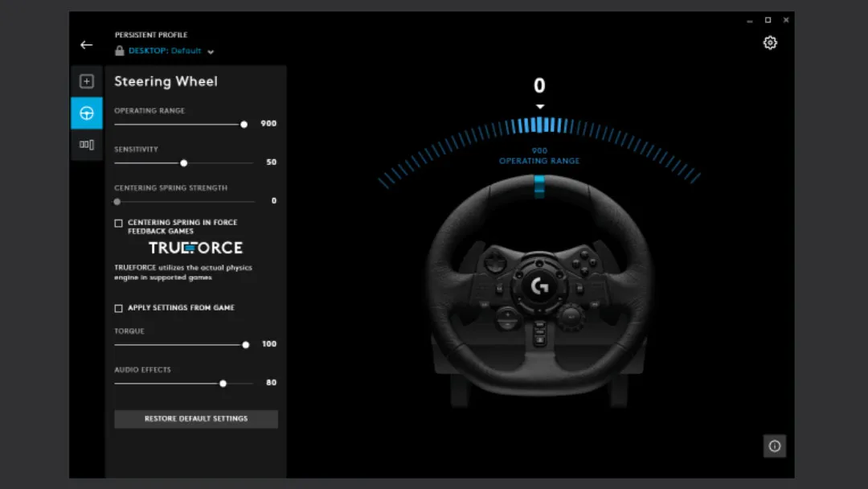Click the Audio Effects slider handle
This screenshot has height=489, width=868.
(x=223, y=383)
